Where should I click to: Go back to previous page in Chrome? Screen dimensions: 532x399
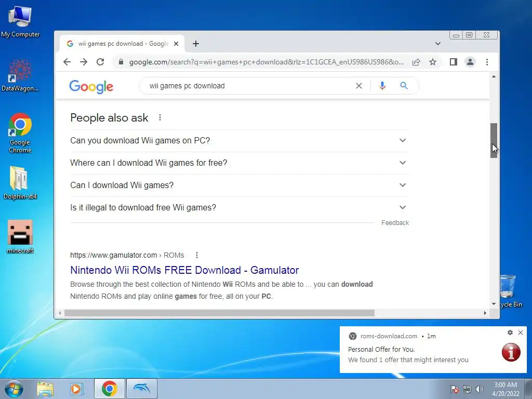coord(67,62)
